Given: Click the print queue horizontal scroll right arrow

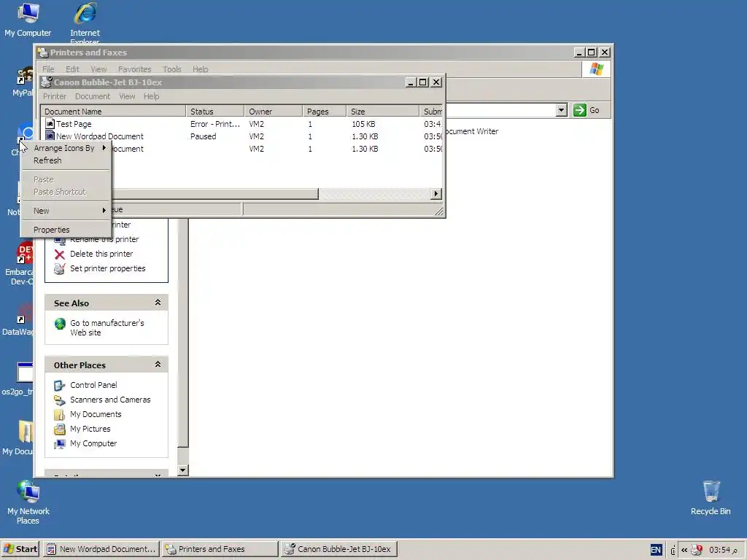Looking at the screenshot, I should 436,194.
